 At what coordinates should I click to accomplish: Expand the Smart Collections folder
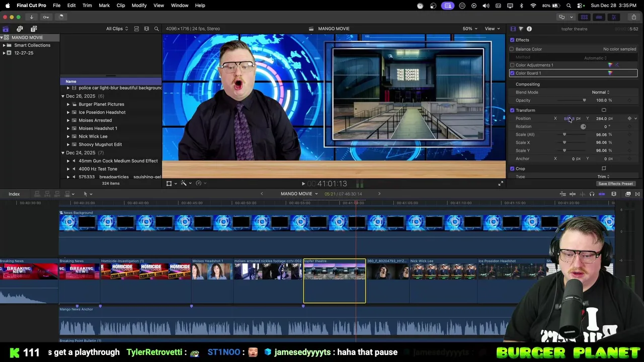pyautogui.click(x=4, y=45)
